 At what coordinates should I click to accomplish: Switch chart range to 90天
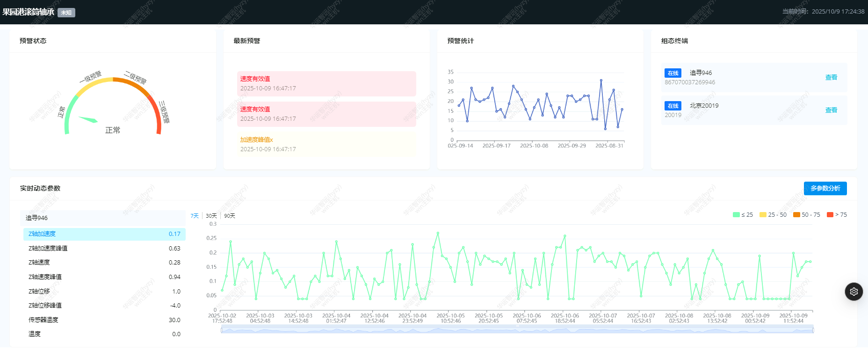tap(230, 216)
